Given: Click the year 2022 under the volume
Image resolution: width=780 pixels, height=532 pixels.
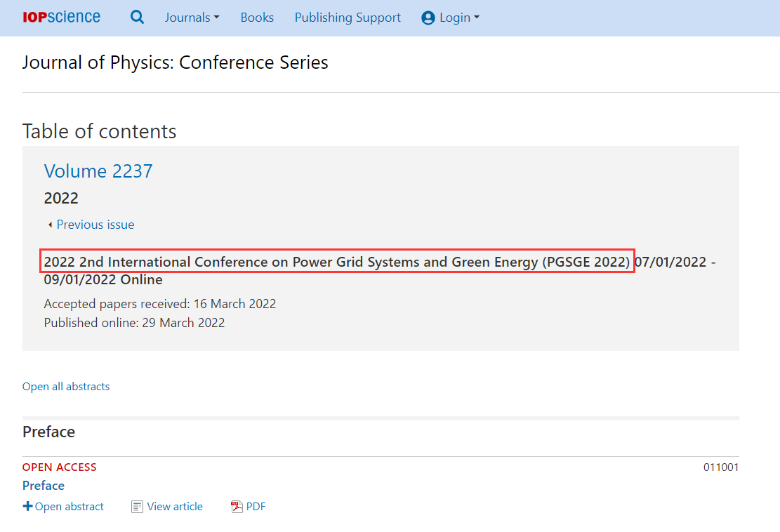Looking at the screenshot, I should coord(61,199).
